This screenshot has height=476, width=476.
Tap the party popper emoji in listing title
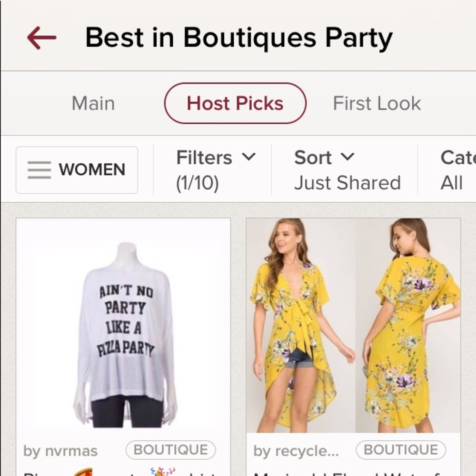click(163, 472)
